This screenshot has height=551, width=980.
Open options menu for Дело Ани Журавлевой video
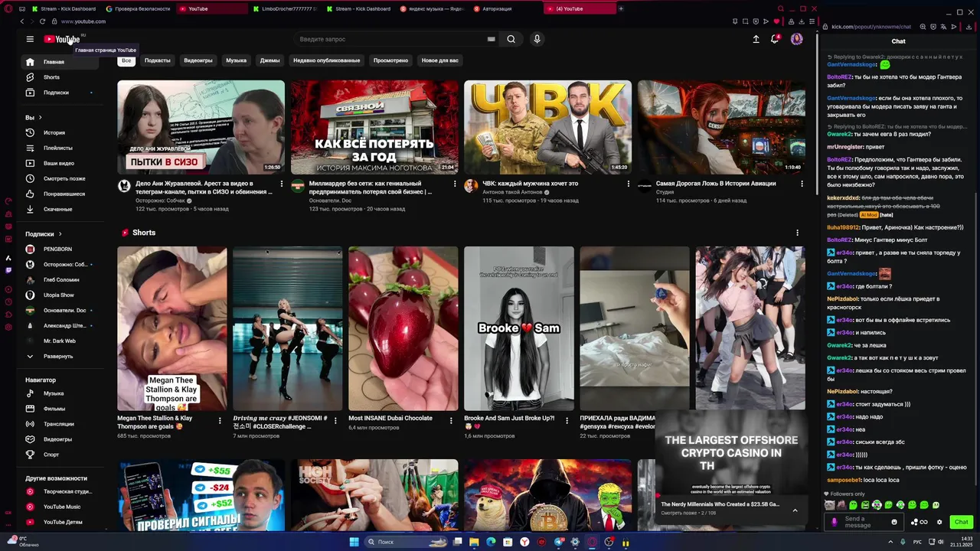click(281, 184)
